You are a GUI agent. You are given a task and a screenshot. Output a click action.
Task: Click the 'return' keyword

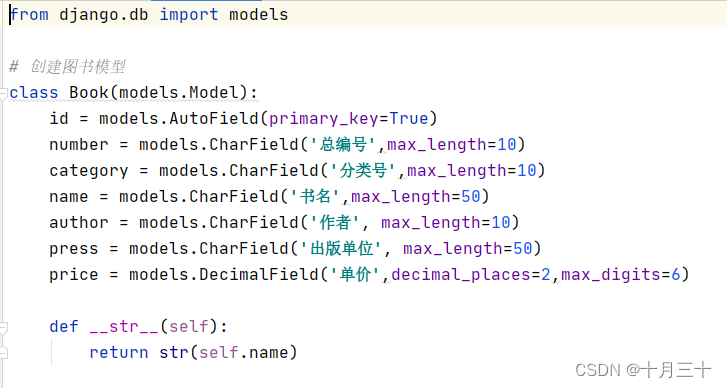click(119, 352)
